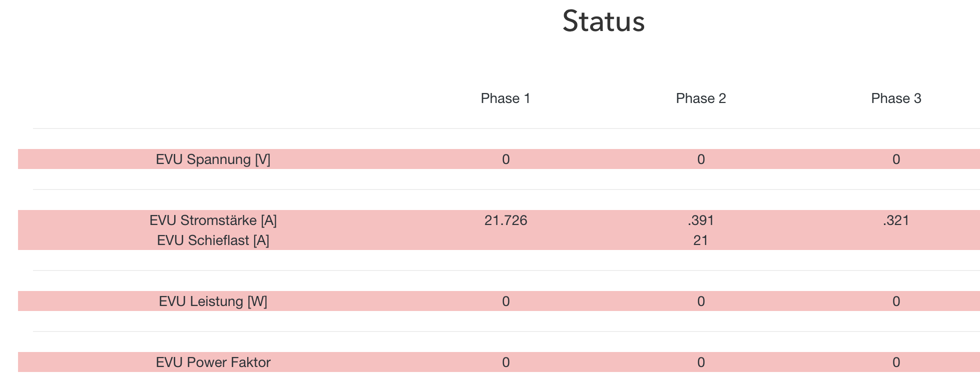Click the EVU Schieflast [A] row label
Screen dimensions: 980x385
213,241
